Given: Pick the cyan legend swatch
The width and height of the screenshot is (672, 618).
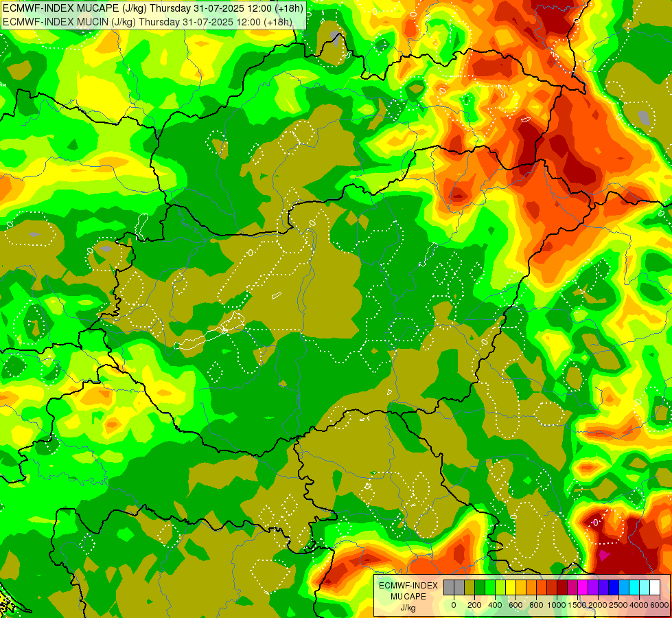Looking at the screenshot, I should click(634, 588).
